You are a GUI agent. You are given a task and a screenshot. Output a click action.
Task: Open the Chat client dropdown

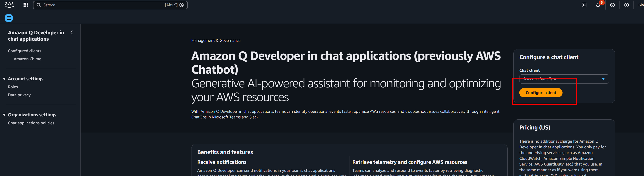[x=564, y=79]
